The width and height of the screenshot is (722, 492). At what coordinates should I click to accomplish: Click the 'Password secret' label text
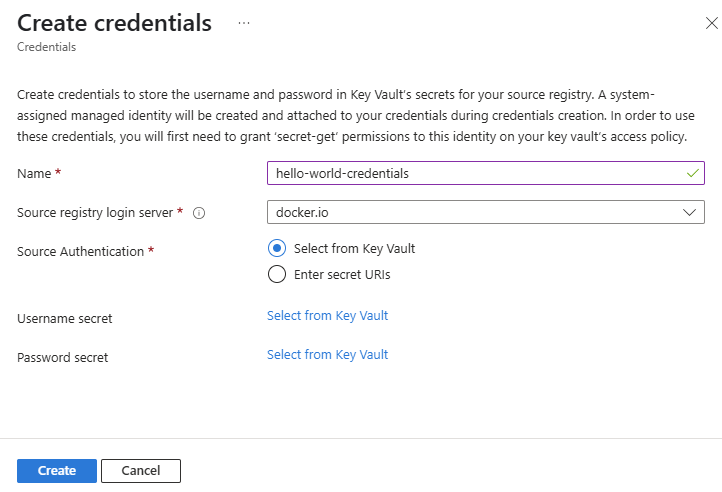point(62,357)
